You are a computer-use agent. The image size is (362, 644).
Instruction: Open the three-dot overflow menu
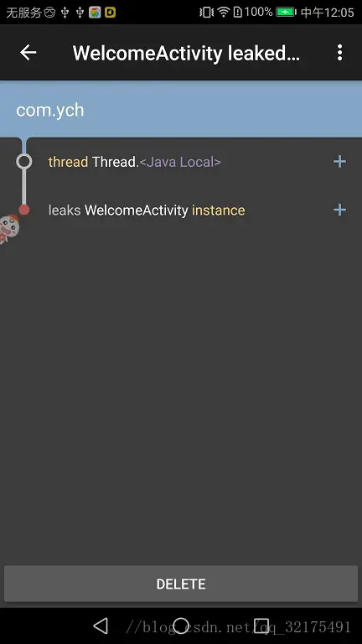point(339,53)
